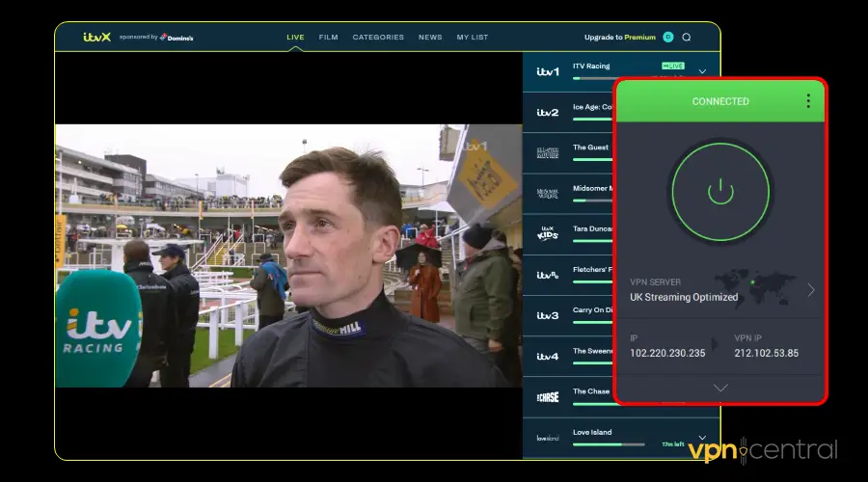
Task: Click the Love Island progress bar
Action: (608, 444)
